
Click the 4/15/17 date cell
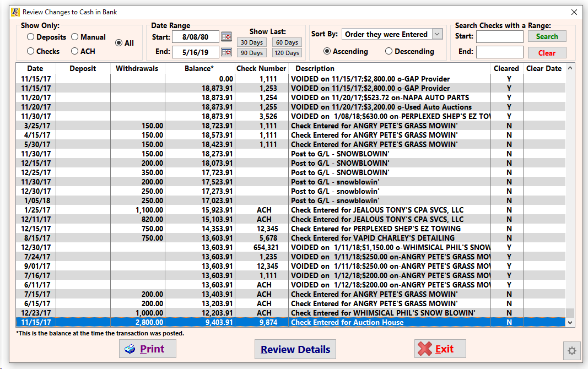[37, 135]
